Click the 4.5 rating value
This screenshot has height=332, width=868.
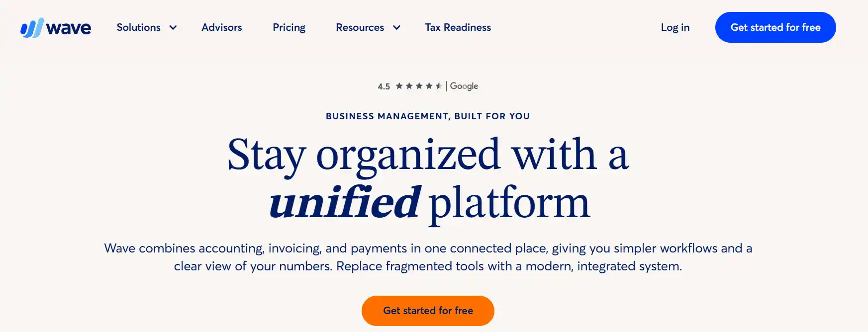(x=383, y=86)
